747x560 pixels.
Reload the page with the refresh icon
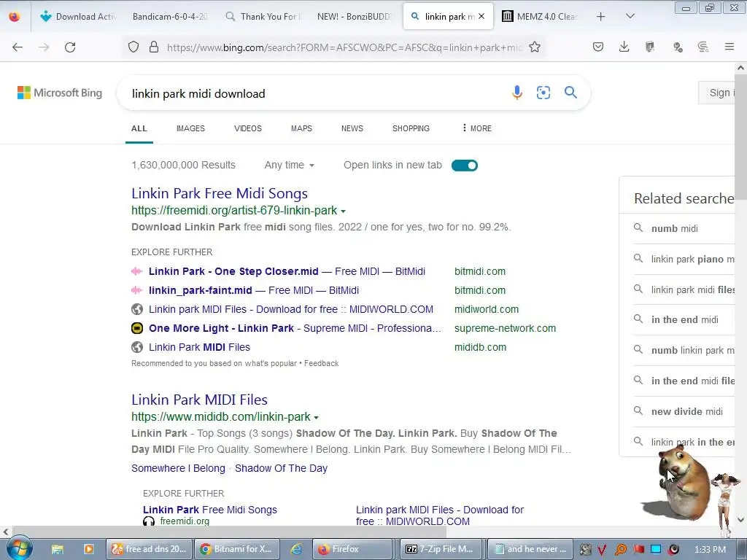tap(70, 47)
